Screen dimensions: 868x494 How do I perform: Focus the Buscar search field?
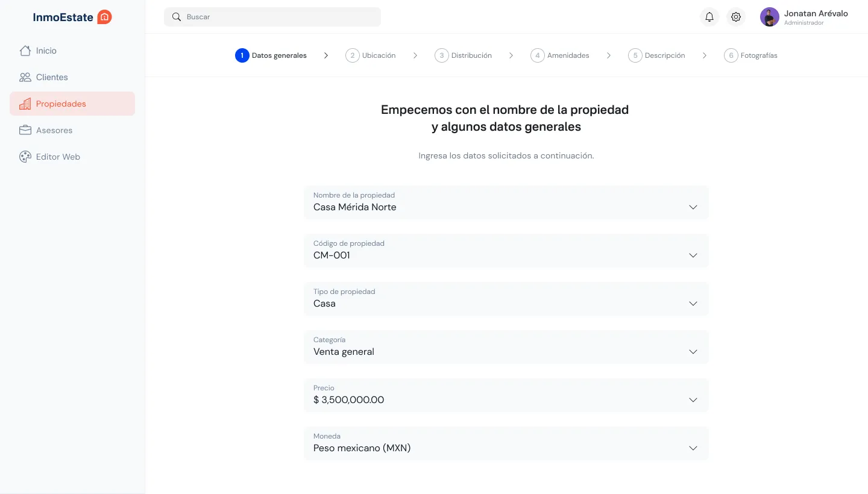point(277,17)
